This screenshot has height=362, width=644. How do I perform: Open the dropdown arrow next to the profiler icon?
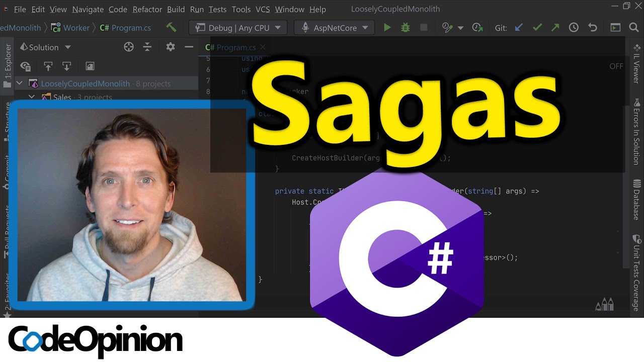point(460,28)
